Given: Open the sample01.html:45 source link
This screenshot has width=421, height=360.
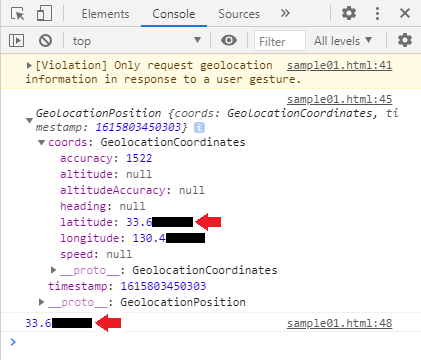Looking at the screenshot, I should click(x=339, y=99).
